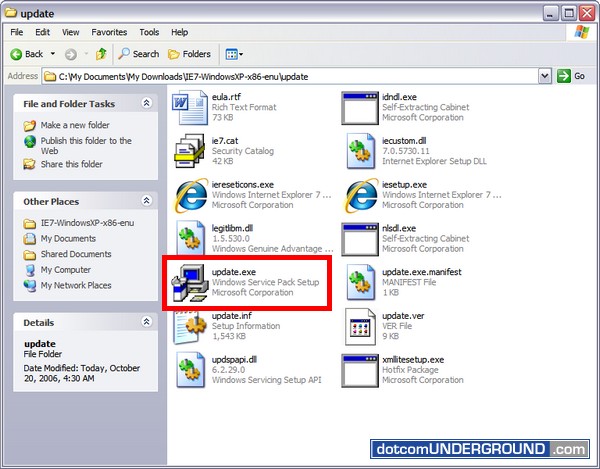
Task: Select the iereseticons.exe file name
Action: coord(243,185)
